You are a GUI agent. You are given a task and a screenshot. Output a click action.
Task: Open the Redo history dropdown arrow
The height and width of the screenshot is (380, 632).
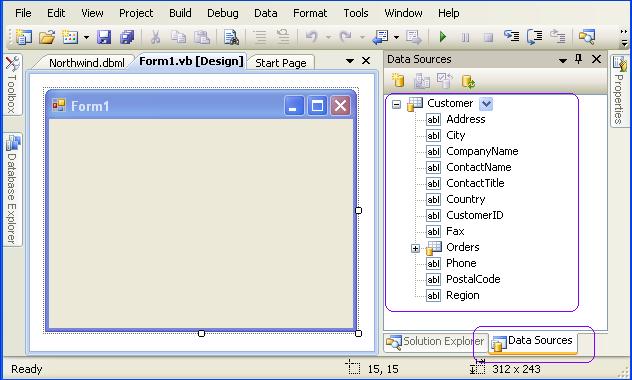tap(362, 37)
